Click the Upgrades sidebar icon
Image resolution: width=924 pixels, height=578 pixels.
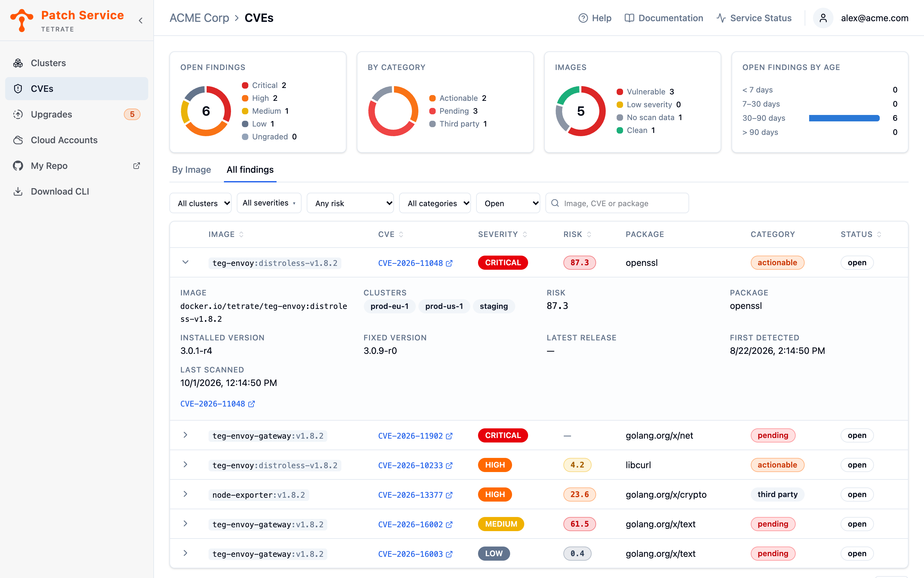point(18,114)
